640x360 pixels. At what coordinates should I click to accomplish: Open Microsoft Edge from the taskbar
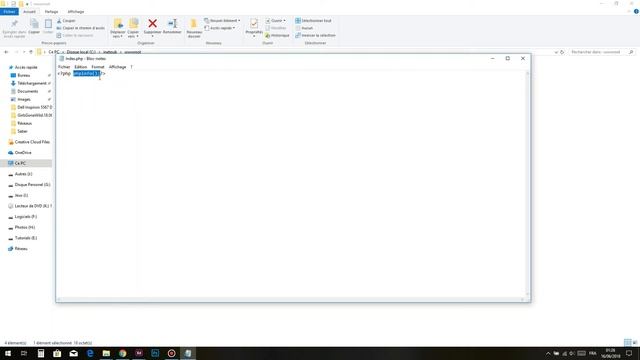[90, 353]
